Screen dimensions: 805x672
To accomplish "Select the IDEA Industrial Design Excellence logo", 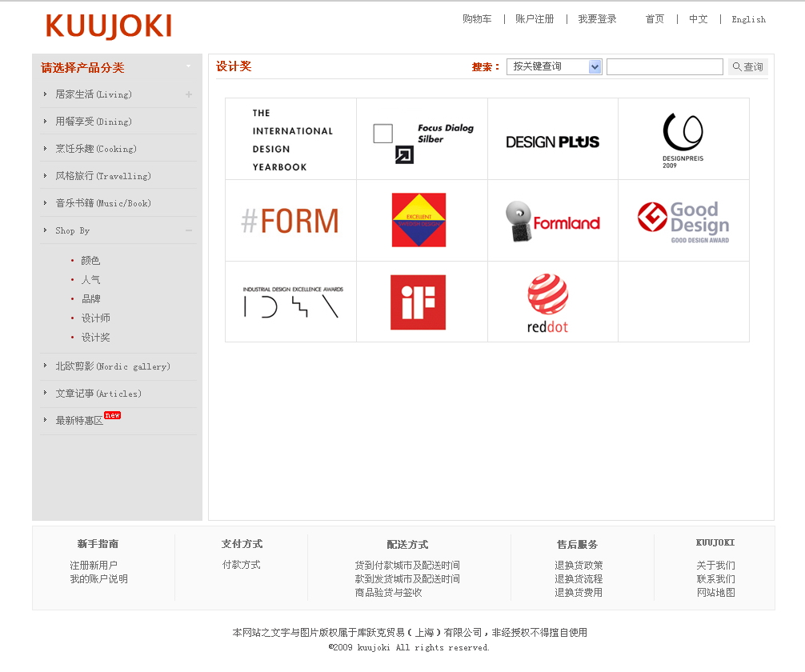I will (293, 302).
